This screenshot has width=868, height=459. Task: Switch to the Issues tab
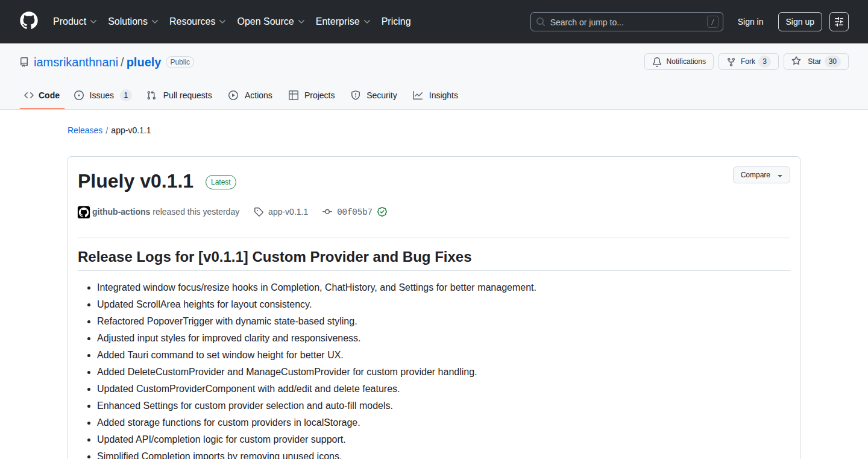(x=102, y=95)
